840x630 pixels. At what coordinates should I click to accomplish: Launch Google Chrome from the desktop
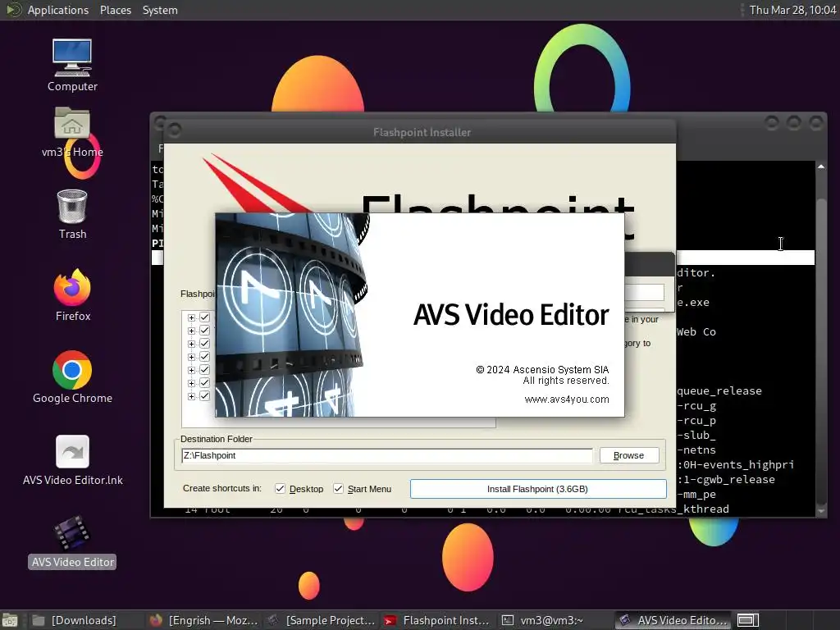coord(72,370)
